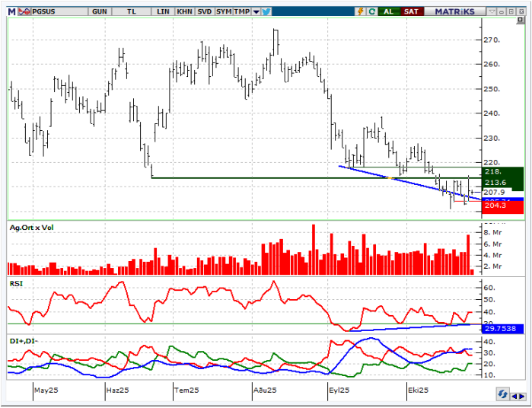Screen dimensions: 532x408
Task: Toggle the SVD option in toolbar
Action: [x=204, y=11]
